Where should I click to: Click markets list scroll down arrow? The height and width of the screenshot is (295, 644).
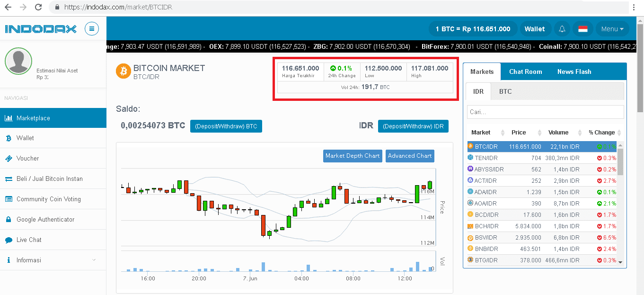tap(620, 262)
